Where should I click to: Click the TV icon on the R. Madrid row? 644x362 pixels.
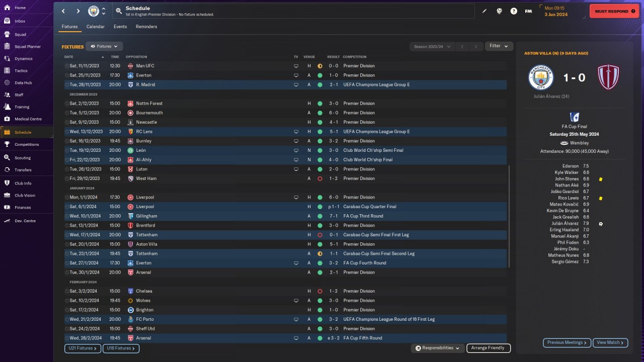[296, 85]
